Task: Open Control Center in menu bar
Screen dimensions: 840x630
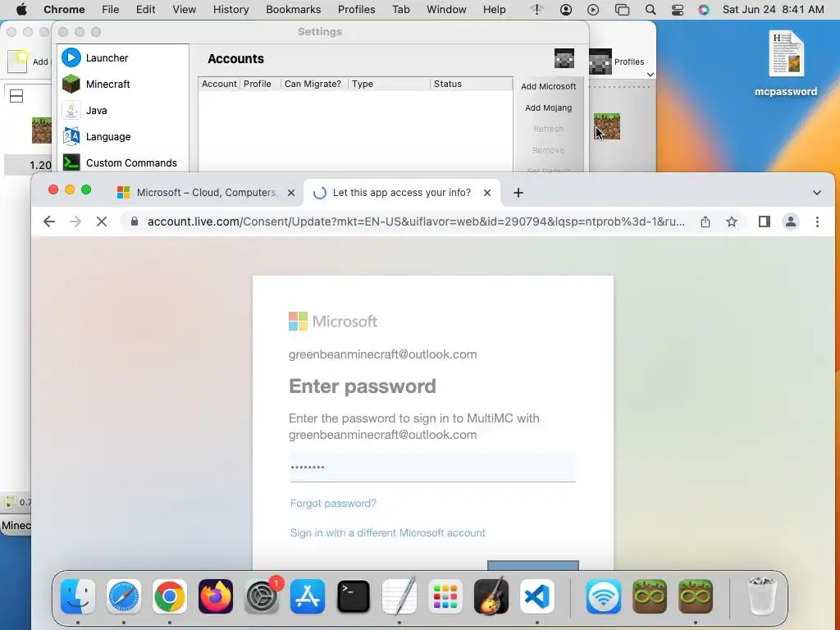Action: (x=677, y=10)
